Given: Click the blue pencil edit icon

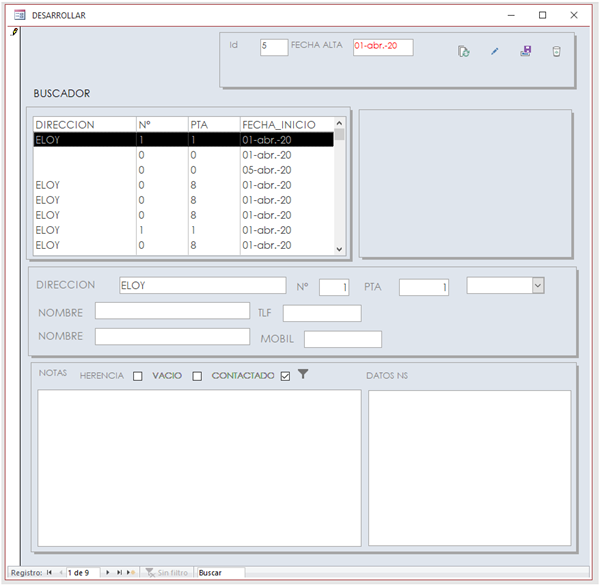Looking at the screenshot, I should [x=494, y=51].
